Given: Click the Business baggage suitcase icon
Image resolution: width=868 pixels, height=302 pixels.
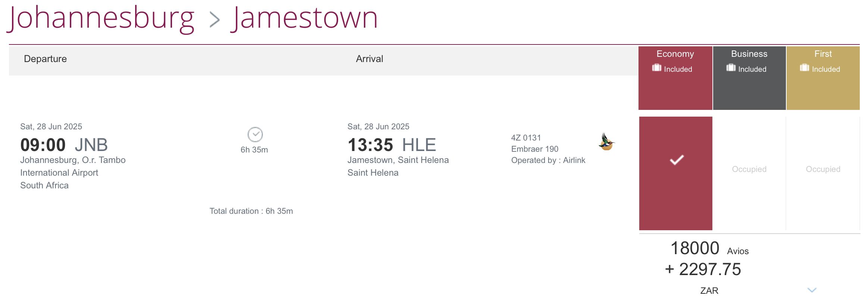Looking at the screenshot, I should [731, 68].
